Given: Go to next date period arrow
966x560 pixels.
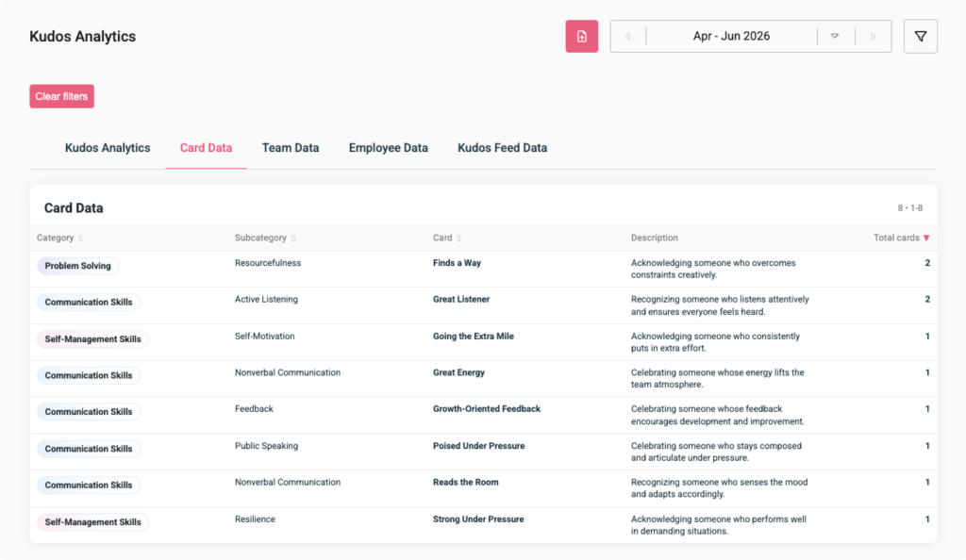Looking at the screenshot, I should [873, 37].
